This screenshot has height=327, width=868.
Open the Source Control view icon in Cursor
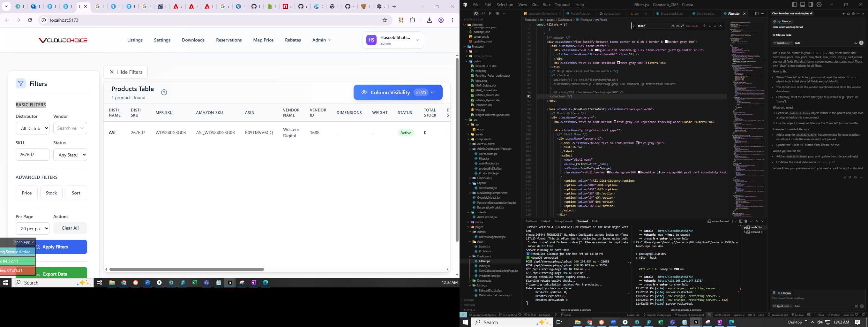(490, 13)
